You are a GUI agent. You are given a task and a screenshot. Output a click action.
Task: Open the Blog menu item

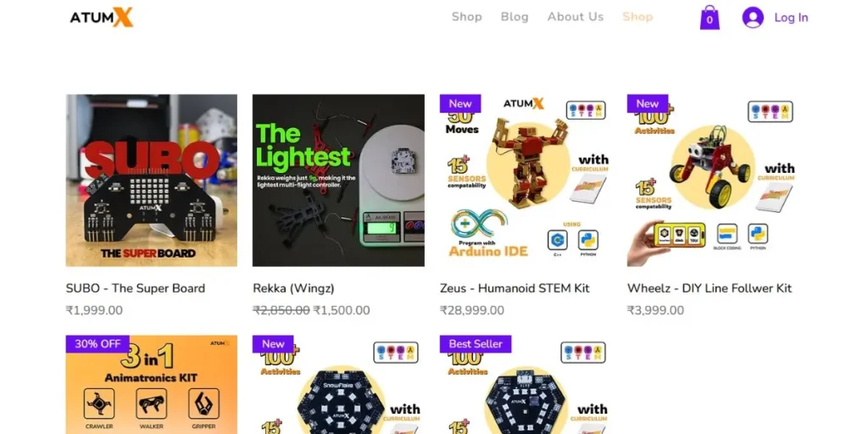(515, 17)
